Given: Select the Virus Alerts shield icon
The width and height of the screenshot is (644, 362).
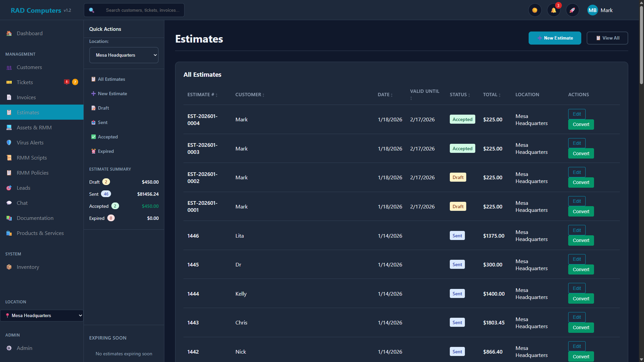Looking at the screenshot, I should tap(9, 142).
